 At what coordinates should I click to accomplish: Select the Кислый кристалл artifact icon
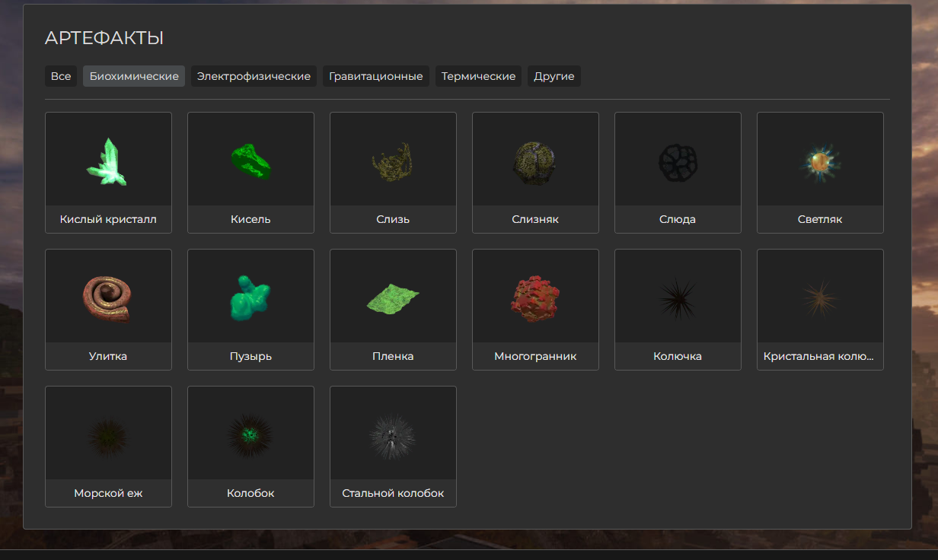click(x=108, y=161)
